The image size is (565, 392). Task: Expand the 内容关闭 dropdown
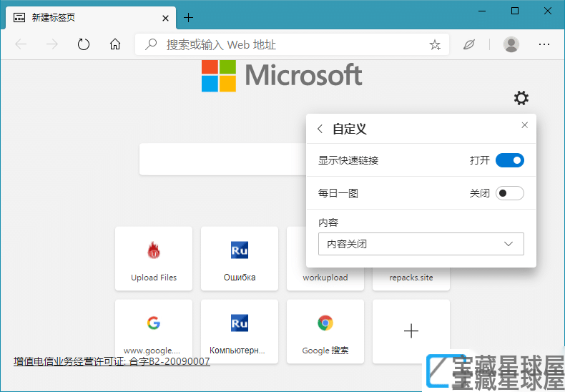[x=421, y=244]
